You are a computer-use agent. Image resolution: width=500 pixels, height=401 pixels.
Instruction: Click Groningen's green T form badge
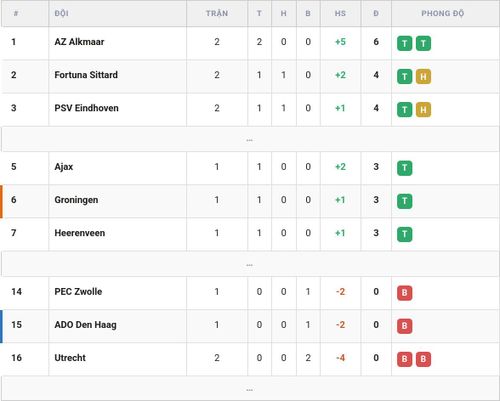pos(404,201)
